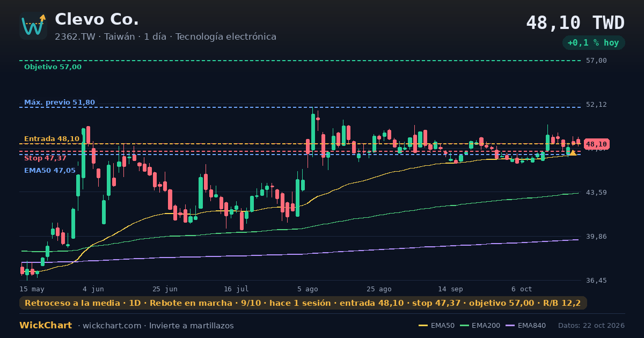Click the 48,10 TWD headline price
Screen dimensions: 644x338
tap(575, 23)
